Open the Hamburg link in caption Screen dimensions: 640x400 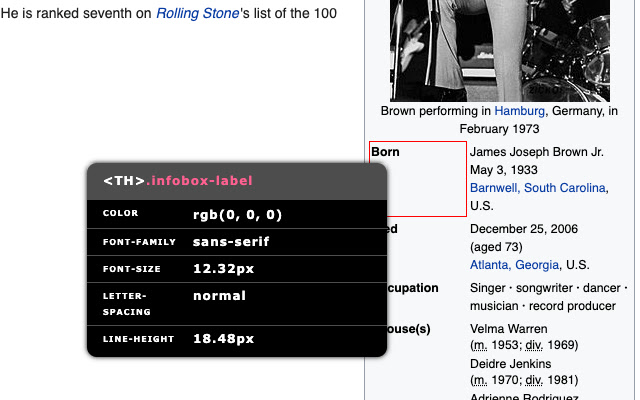[519, 111]
